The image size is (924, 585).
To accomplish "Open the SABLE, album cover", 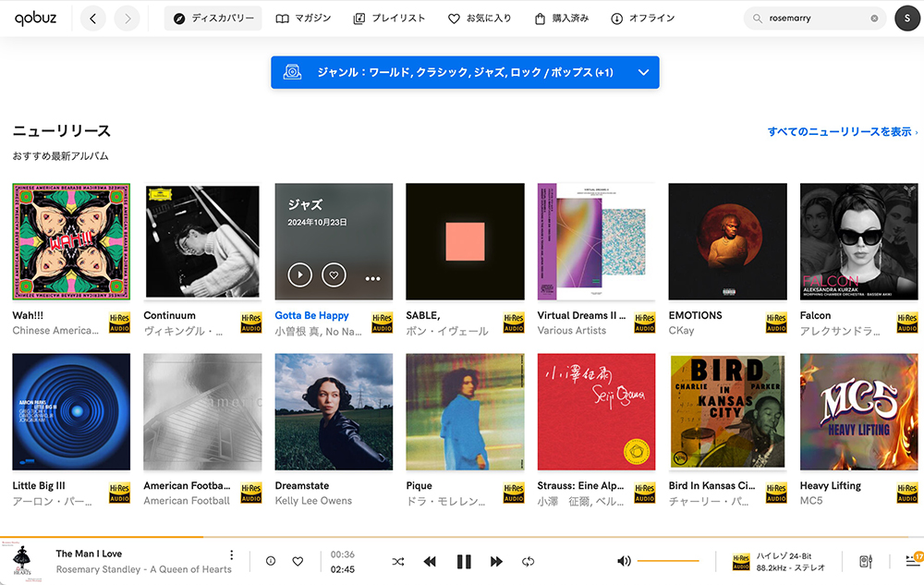I will tap(465, 241).
